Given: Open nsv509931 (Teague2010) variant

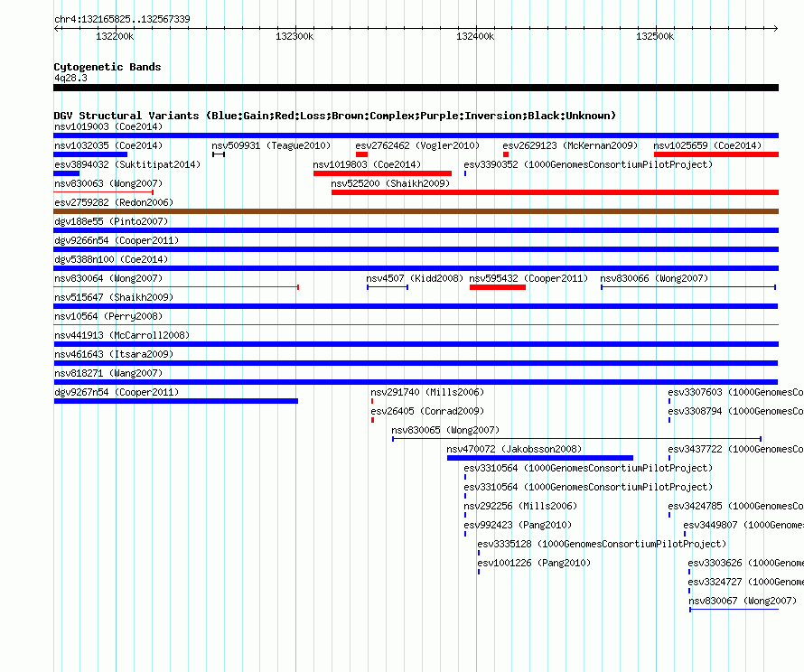Looking at the screenshot, I should click(271, 145).
